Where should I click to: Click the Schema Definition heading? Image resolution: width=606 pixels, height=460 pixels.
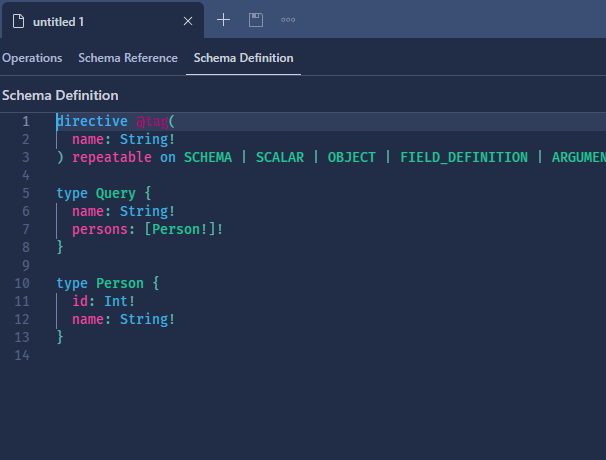point(60,95)
